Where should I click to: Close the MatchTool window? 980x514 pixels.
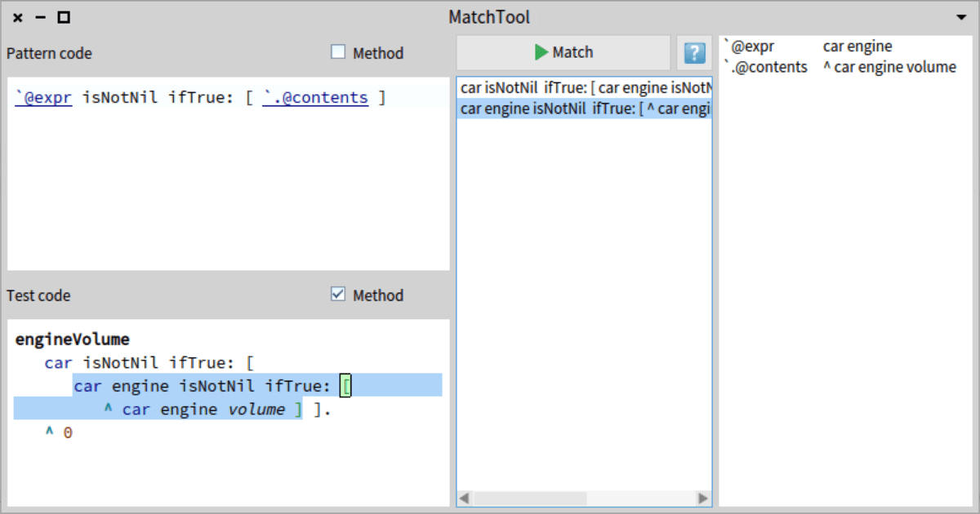tap(18, 17)
